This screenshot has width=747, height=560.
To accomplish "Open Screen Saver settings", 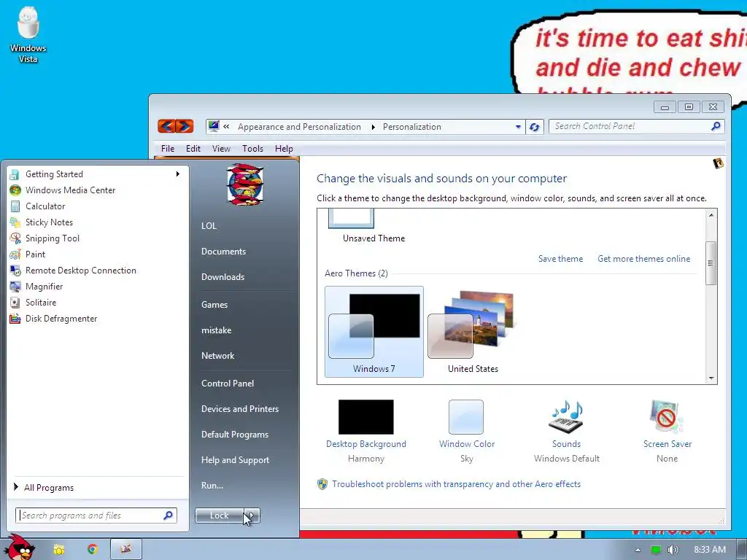I will click(667, 416).
